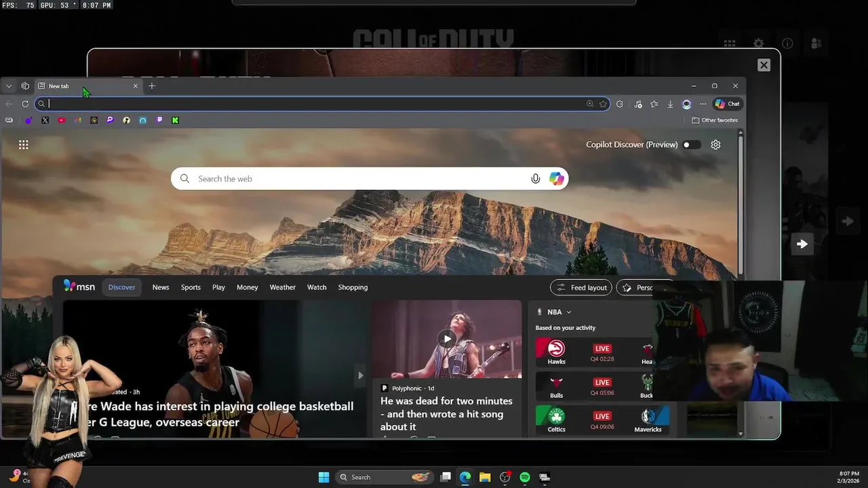The width and height of the screenshot is (868, 488).
Task: Open the Weather tab
Action: pos(283,287)
